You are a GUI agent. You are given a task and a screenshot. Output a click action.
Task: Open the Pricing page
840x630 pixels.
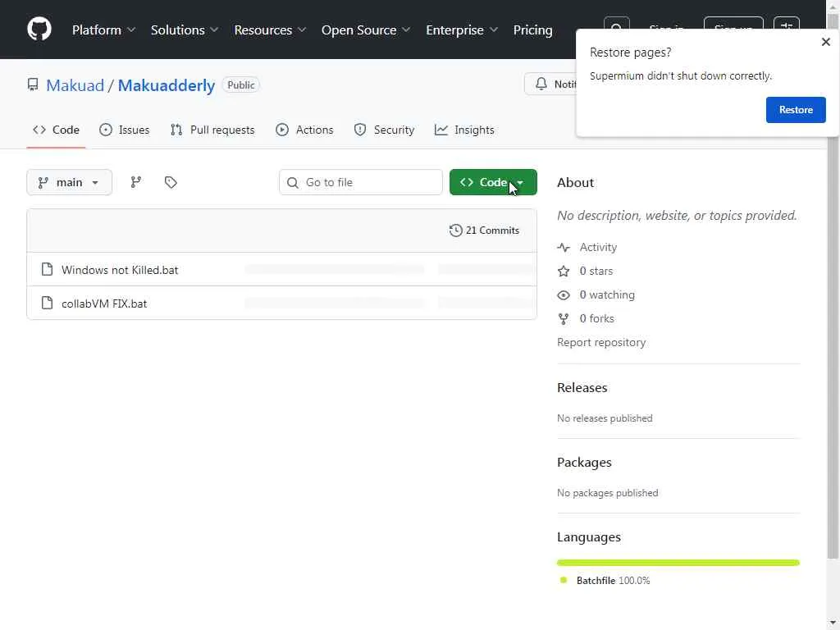pos(532,30)
